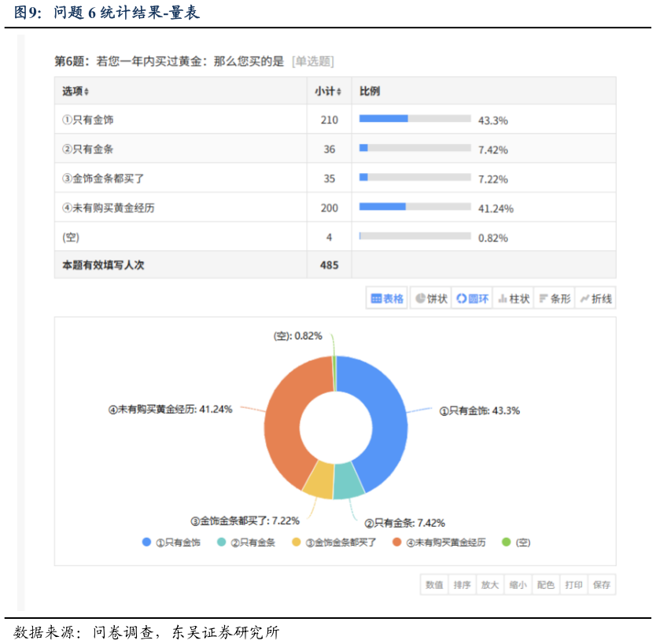656x644 pixels.
Task: Click chart label ②只有金条: 7.42%
Action: click(404, 523)
